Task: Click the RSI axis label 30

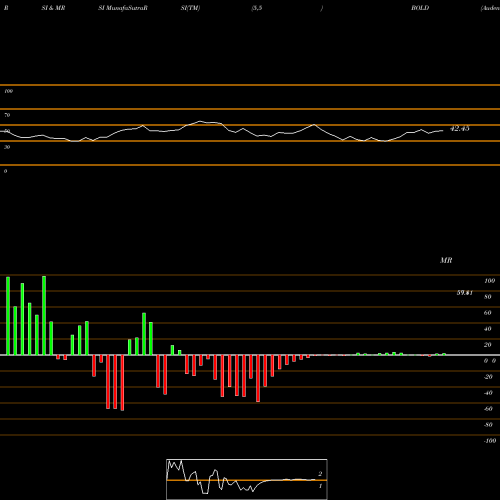Action: pos(7,147)
